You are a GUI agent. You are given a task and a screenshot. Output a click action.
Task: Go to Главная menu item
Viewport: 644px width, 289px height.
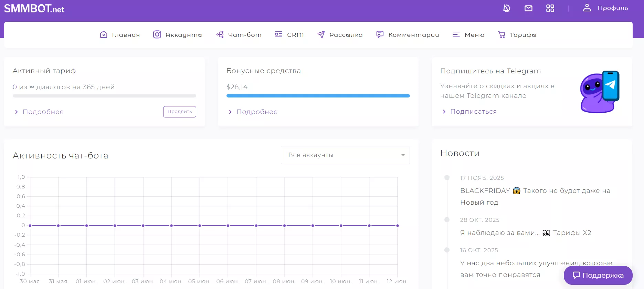click(x=126, y=35)
